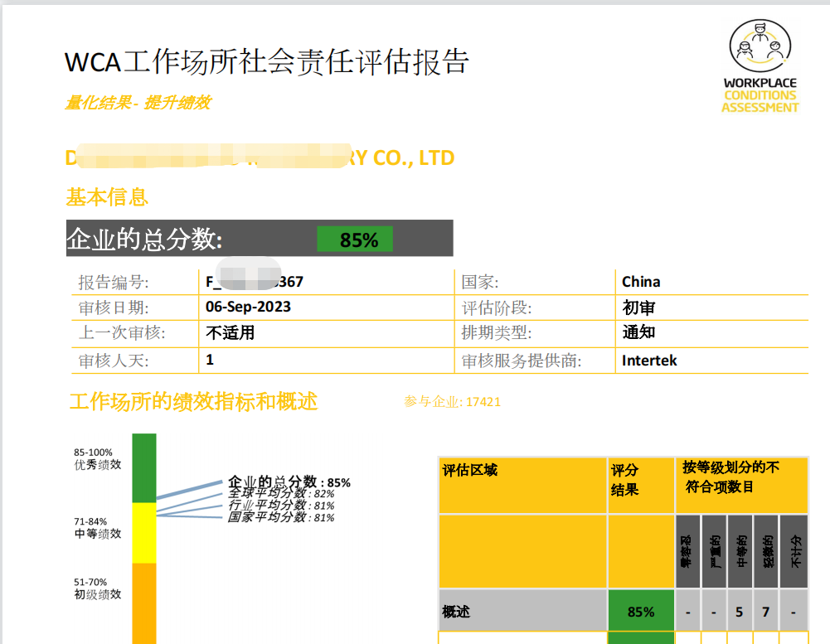The height and width of the screenshot is (644, 830).
Task: Select the green 85% score badge
Action: point(356,239)
